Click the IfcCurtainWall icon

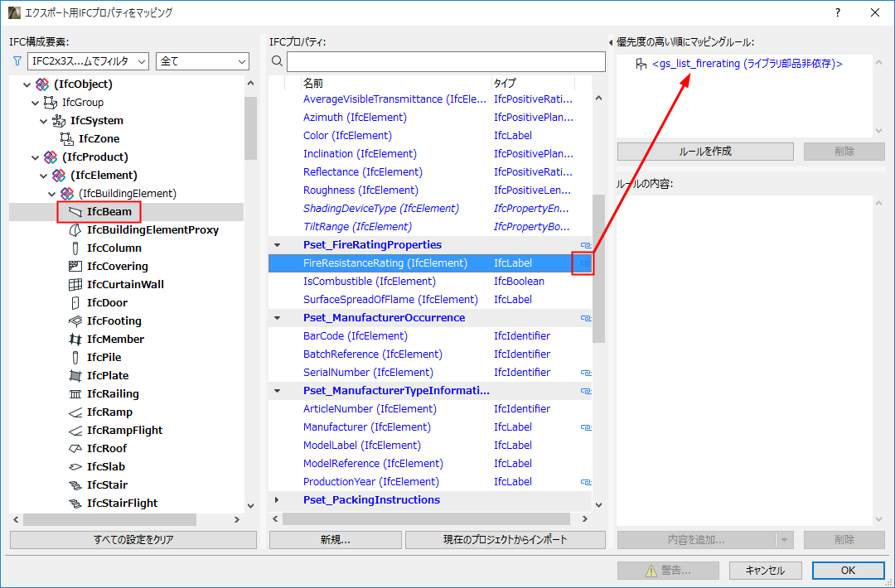(x=75, y=285)
